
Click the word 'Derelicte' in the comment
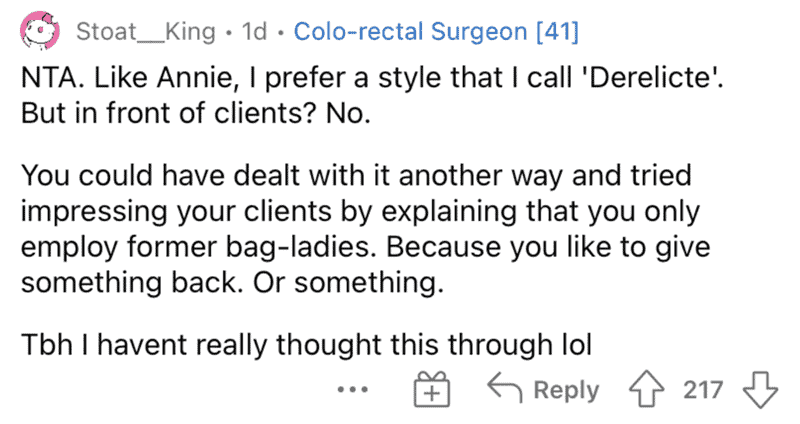point(650,77)
